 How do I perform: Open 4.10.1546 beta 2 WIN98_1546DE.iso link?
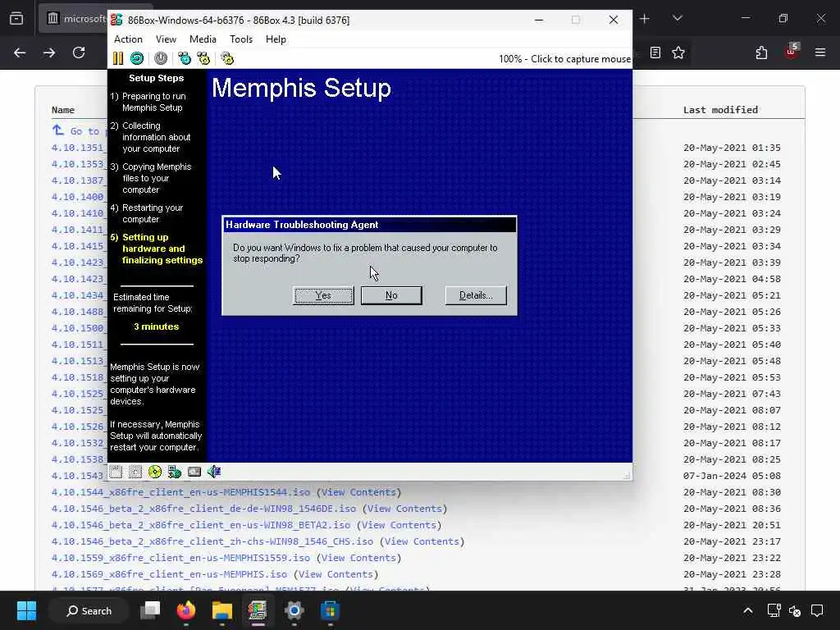(203, 509)
